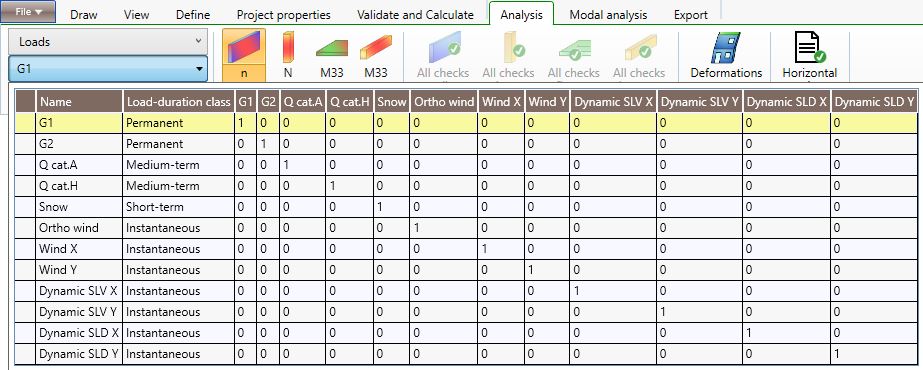Click the Name column header
The image size is (923, 370).
(79, 102)
